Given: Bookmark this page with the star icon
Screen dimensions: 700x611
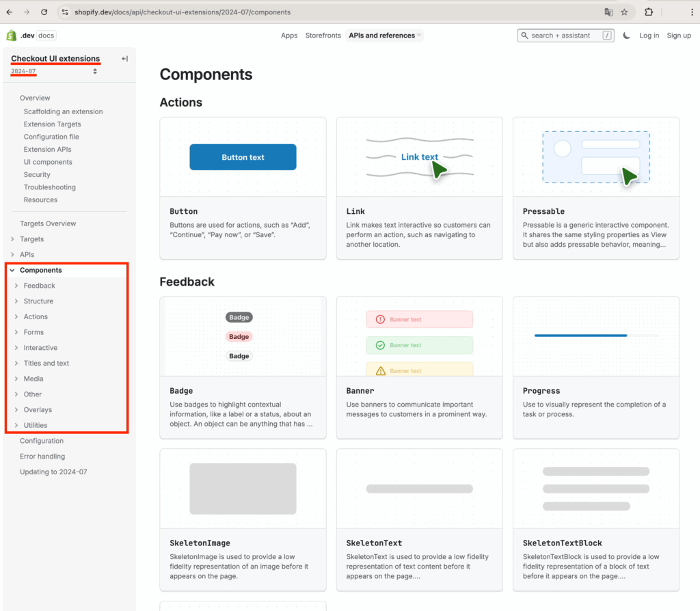Looking at the screenshot, I should [x=625, y=12].
